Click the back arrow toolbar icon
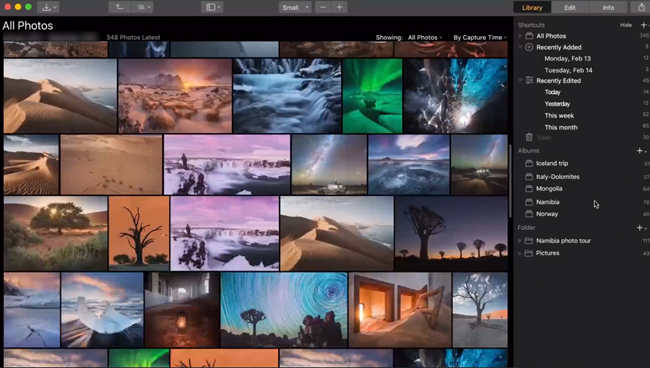The height and width of the screenshot is (368, 650). pos(120,7)
